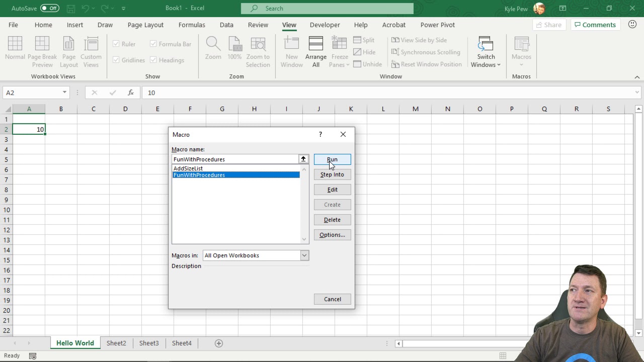The height and width of the screenshot is (362, 644).
Task: Toggle AutoSave switch
Action: [x=49, y=8]
